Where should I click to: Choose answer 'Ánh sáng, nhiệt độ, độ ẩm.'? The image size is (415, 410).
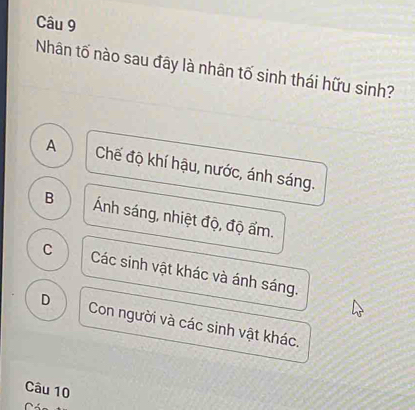click(184, 219)
